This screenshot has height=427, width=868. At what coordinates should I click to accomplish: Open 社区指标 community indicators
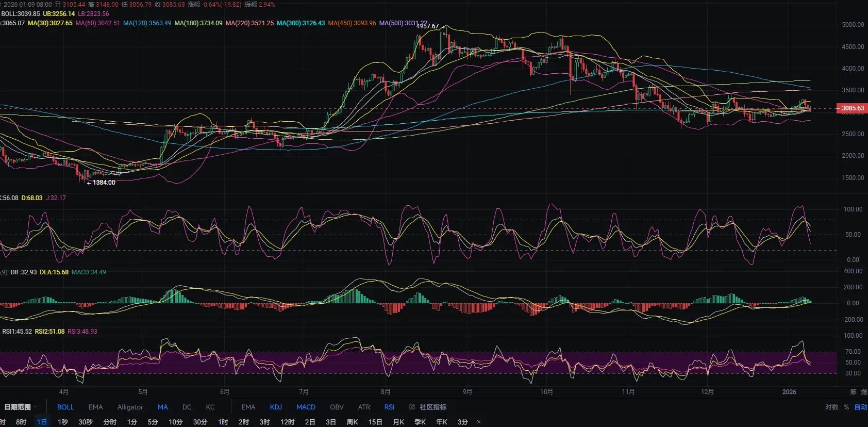433,407
